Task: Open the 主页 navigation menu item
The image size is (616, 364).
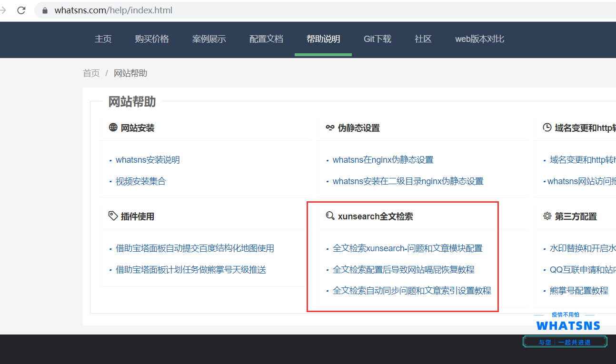Action: [x=103, y=39]
